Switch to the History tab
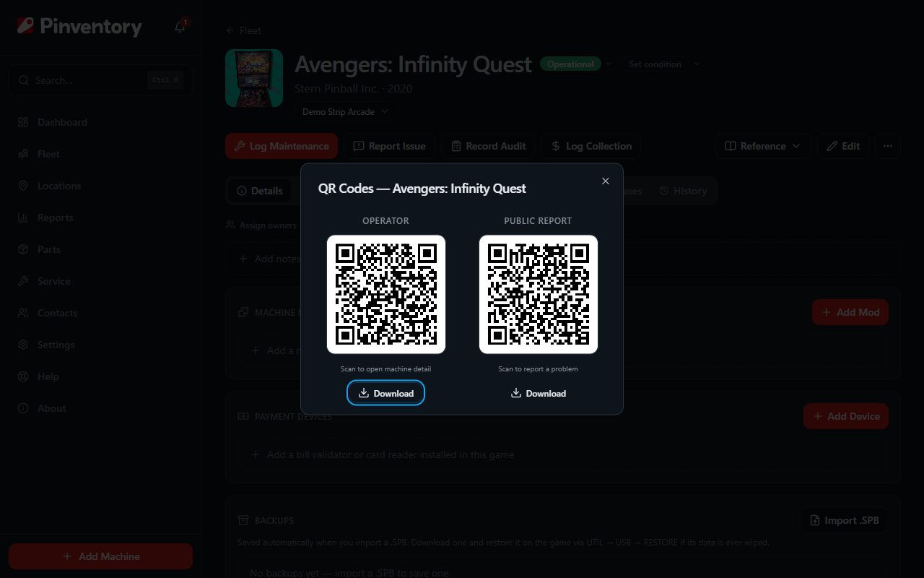This screenshot has width=924, height=578. (x=683, y=191)
